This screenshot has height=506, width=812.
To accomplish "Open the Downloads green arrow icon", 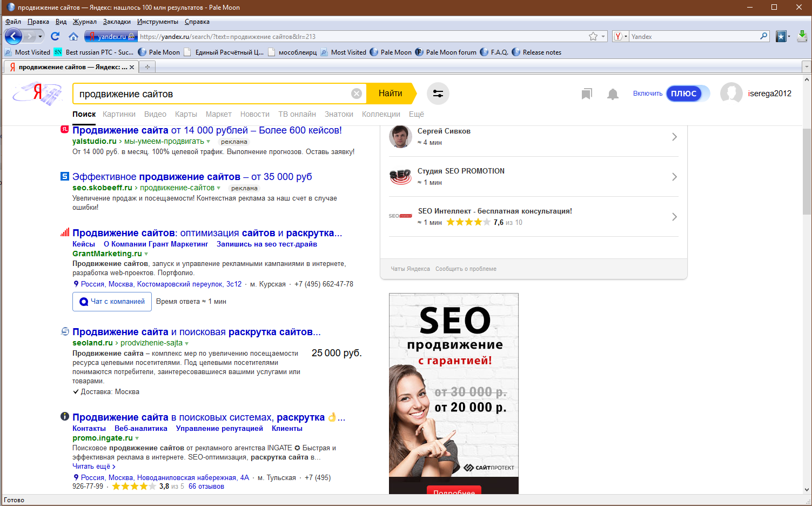I will pyautogui.click(x=802, y=36).
